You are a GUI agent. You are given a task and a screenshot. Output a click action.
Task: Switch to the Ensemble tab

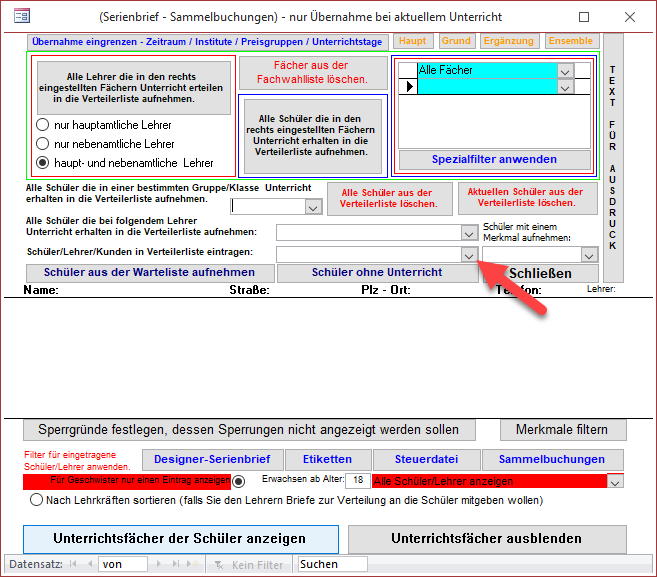click(x=570, y=41)
